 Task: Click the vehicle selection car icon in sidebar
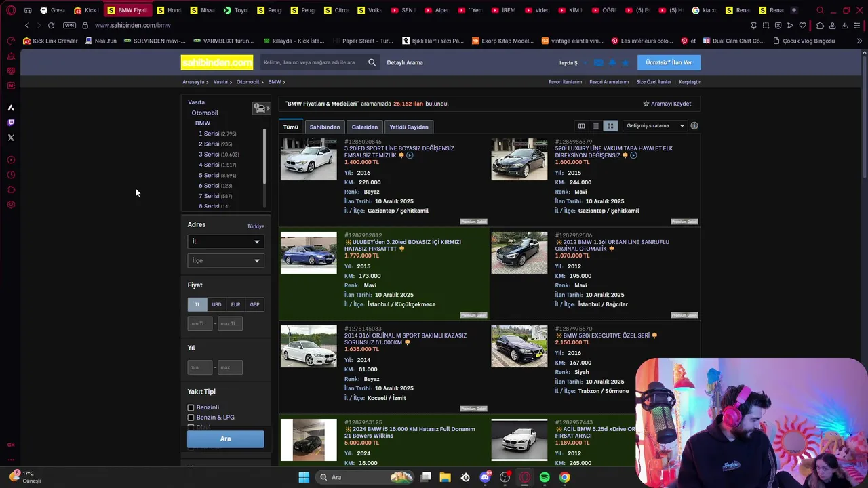pyautogui.click(x=261, y=108)
